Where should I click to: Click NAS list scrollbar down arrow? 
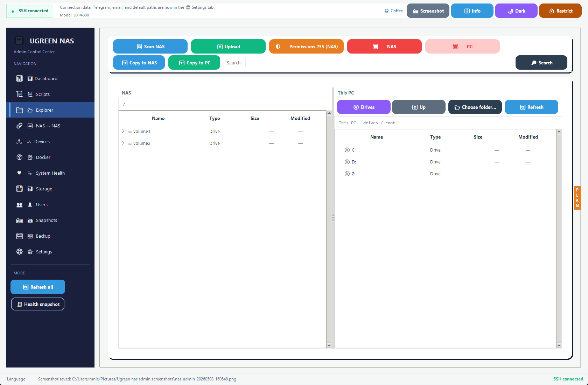point(329,345)
